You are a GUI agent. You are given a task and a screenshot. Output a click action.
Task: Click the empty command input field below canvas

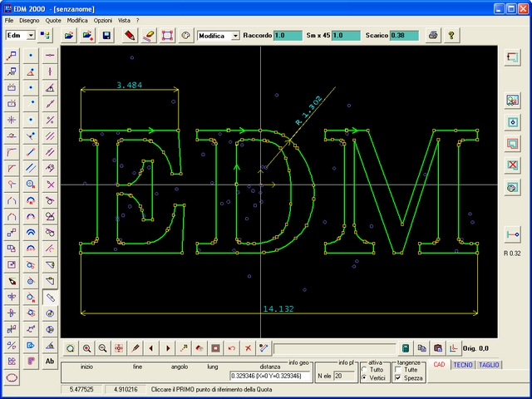(334, 348)
